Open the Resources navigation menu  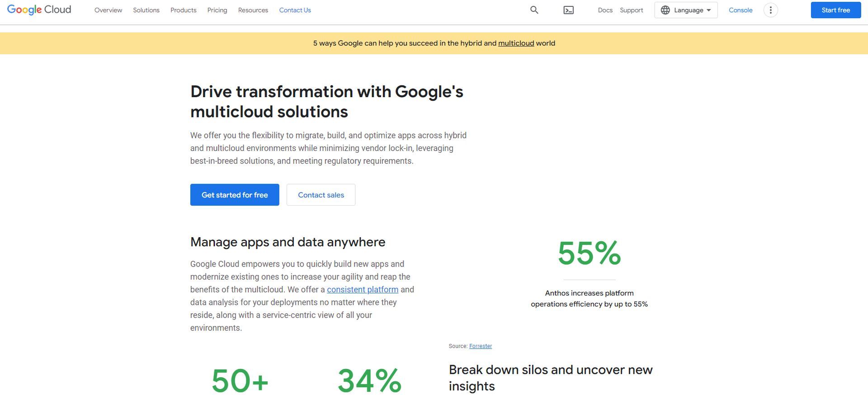(x=253, y=10)
